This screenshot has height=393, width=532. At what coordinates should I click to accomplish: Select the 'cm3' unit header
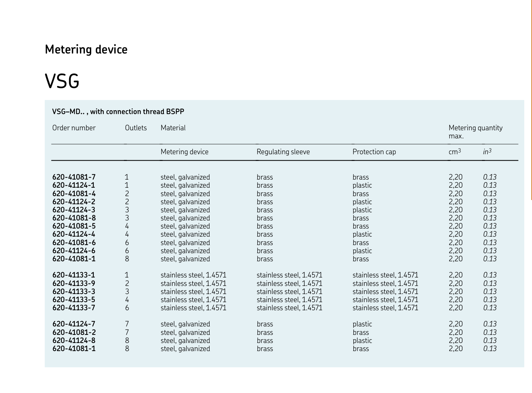tap(454, 151)
